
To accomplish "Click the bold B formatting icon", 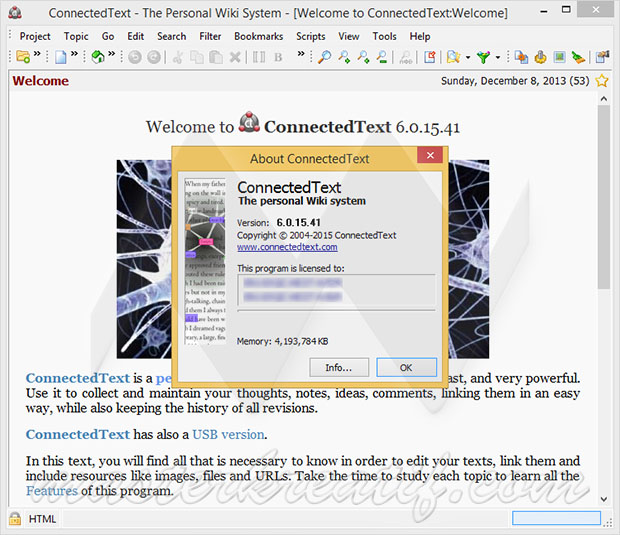I will (x=278, y=57).
